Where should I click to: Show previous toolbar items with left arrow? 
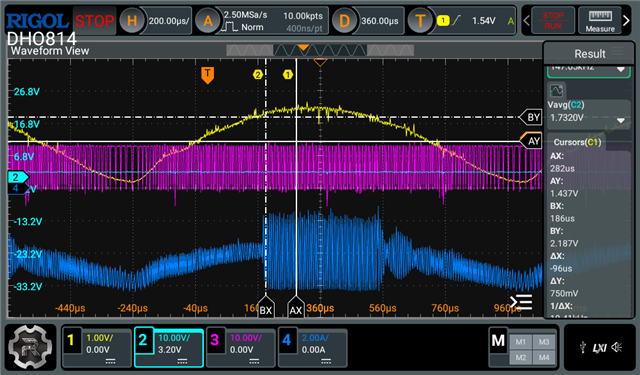[x=527, y=20]
